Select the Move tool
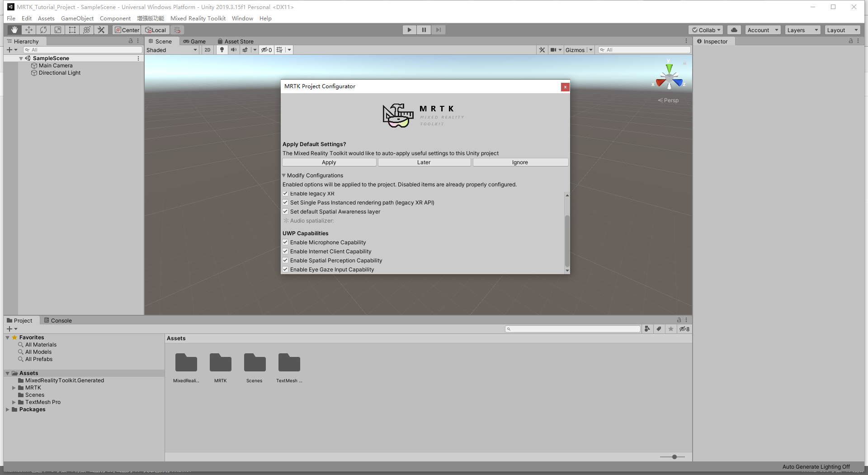Screen dimensions: 868x475 point(29,30)
